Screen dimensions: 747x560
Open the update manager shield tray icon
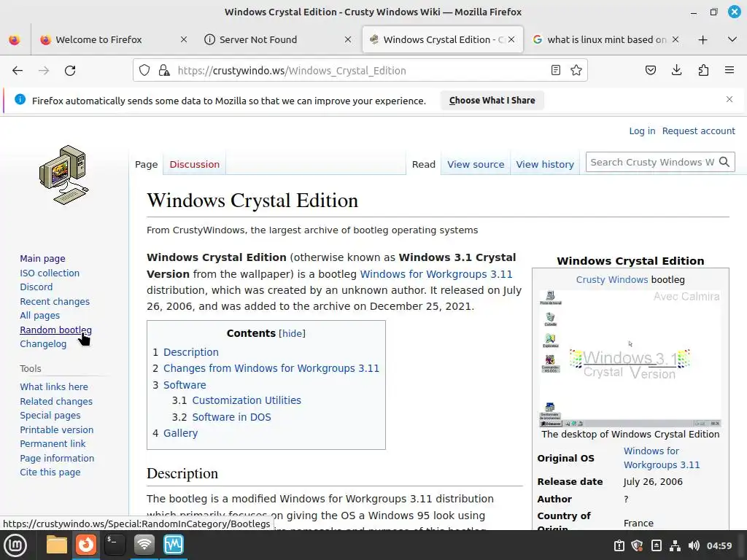637,545
